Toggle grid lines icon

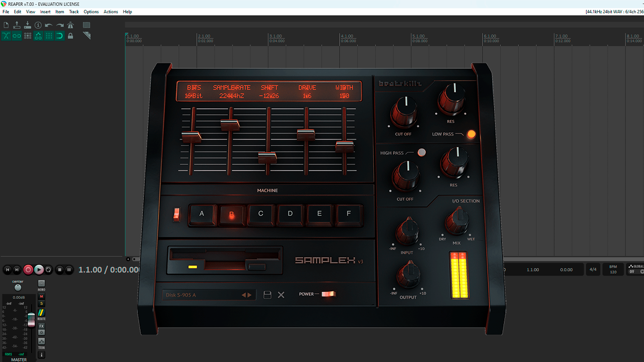coord(49,36)
